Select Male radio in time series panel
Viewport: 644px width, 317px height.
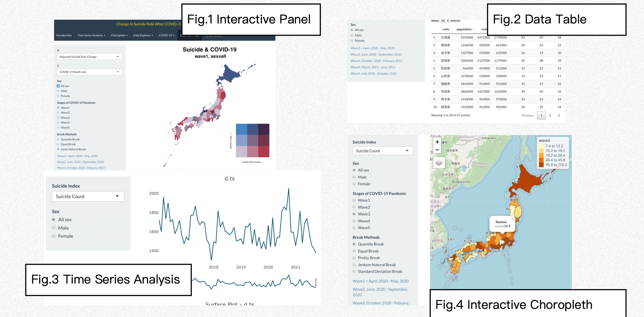pos(54,228)
